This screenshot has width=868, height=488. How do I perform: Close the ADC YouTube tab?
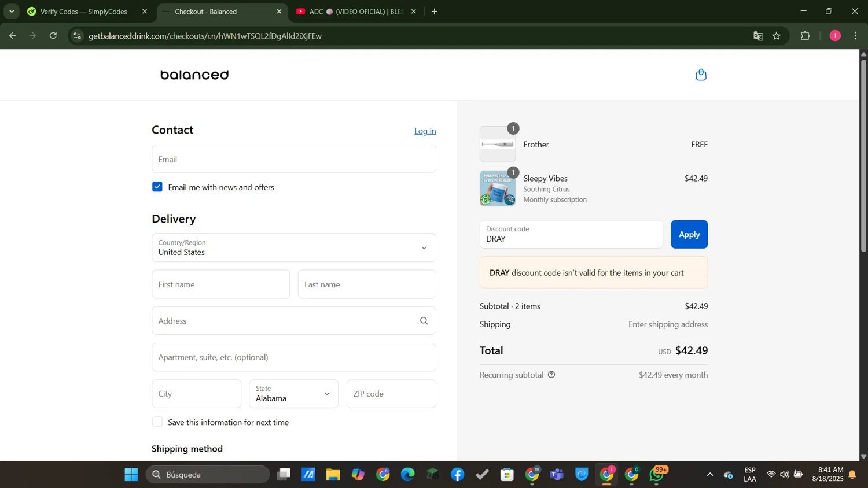413,12
